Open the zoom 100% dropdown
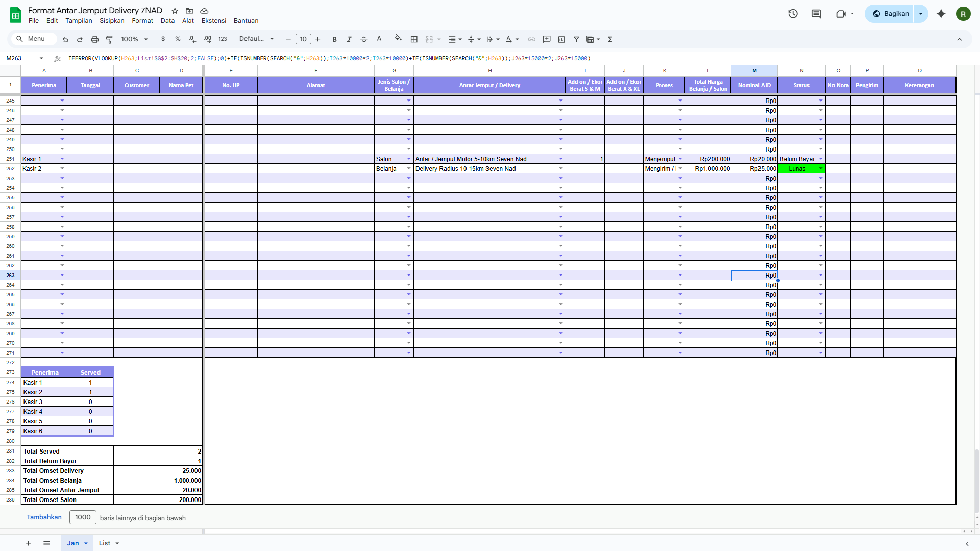 [x=134, y=39]
